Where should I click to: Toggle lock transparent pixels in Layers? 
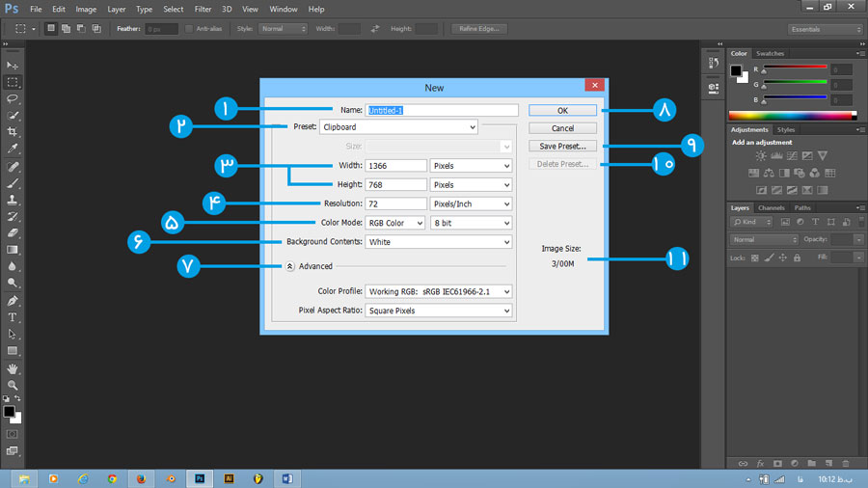[755, 258]
